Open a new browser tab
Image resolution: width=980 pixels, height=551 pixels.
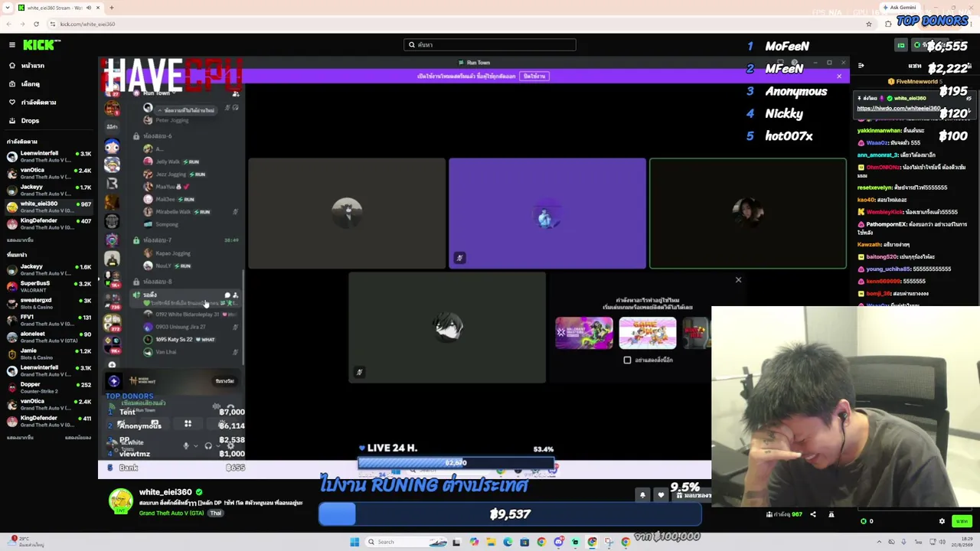coord(112,8)
